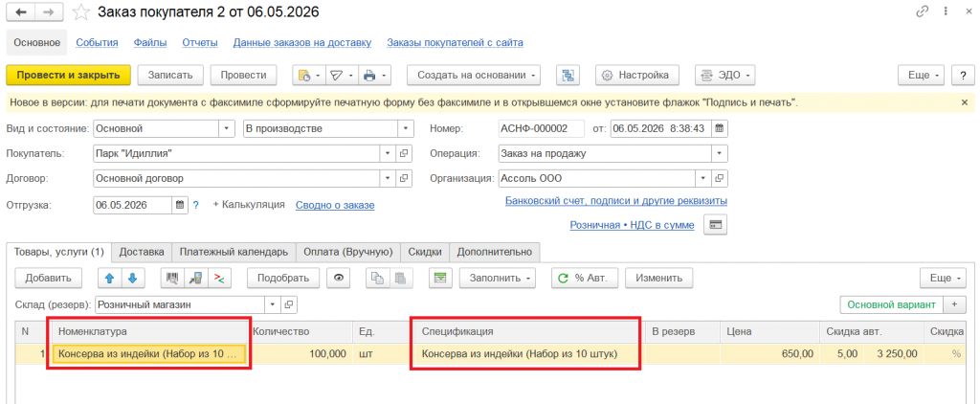
Task: Select the 'Дополнительно' tab
Action: (x=495, y=252)
